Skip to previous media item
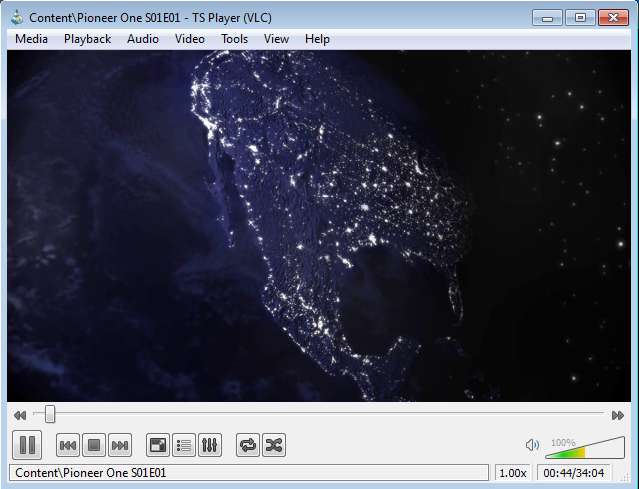This screenshot has height=489, width=639. (x=68, y=445)
